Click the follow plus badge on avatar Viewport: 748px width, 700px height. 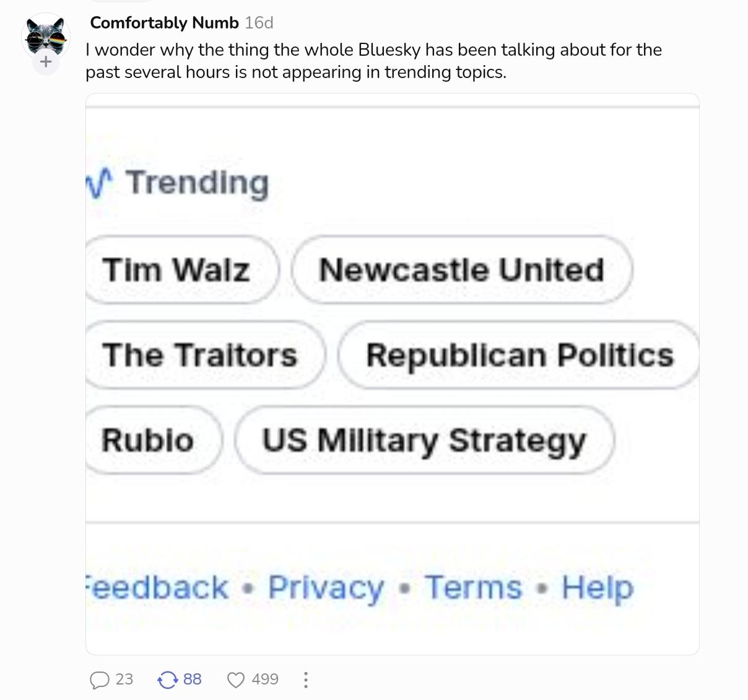pyautogui.click(x=46, y=62)
